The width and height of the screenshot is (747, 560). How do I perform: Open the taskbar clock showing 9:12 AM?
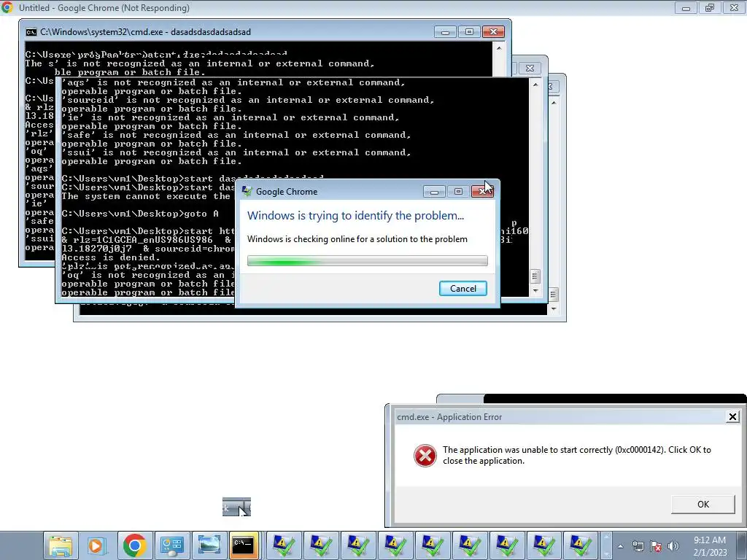tap(709, 540)
